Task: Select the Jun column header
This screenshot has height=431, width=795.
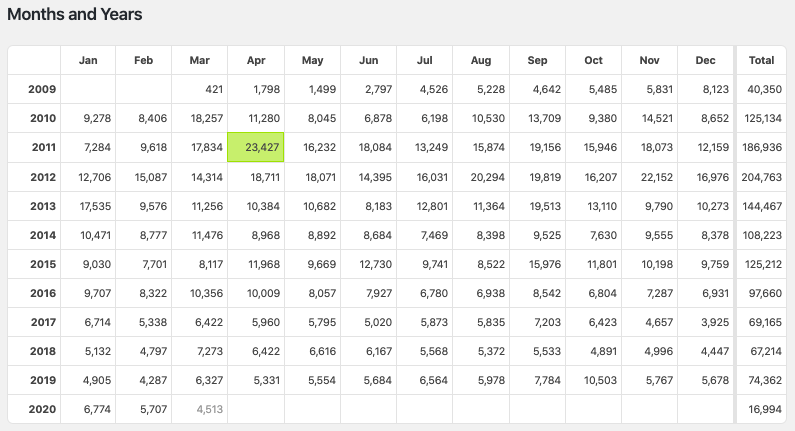Action: pyautogui.click(x=369, y=60)
